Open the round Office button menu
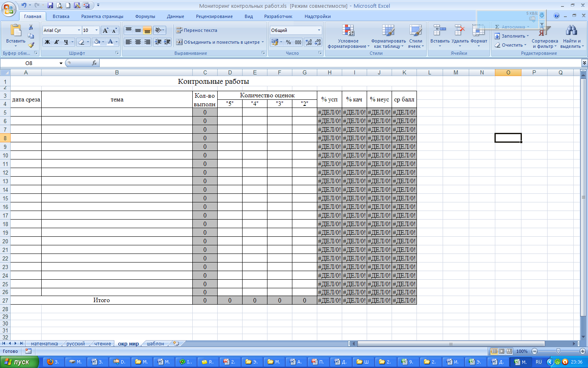588x368 pixels. tap(8, 9)
